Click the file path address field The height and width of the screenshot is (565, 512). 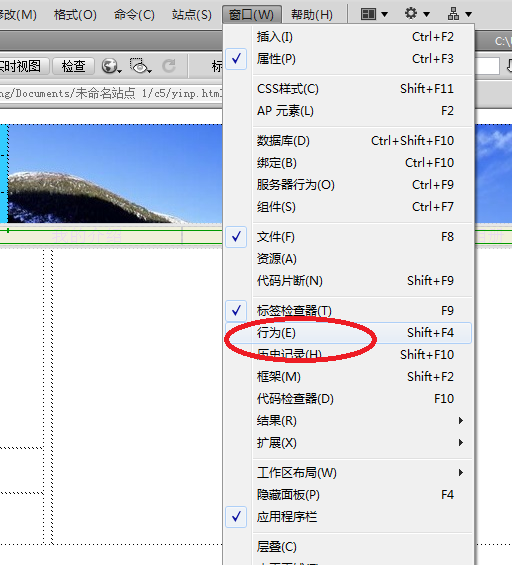tap(111, 94)
